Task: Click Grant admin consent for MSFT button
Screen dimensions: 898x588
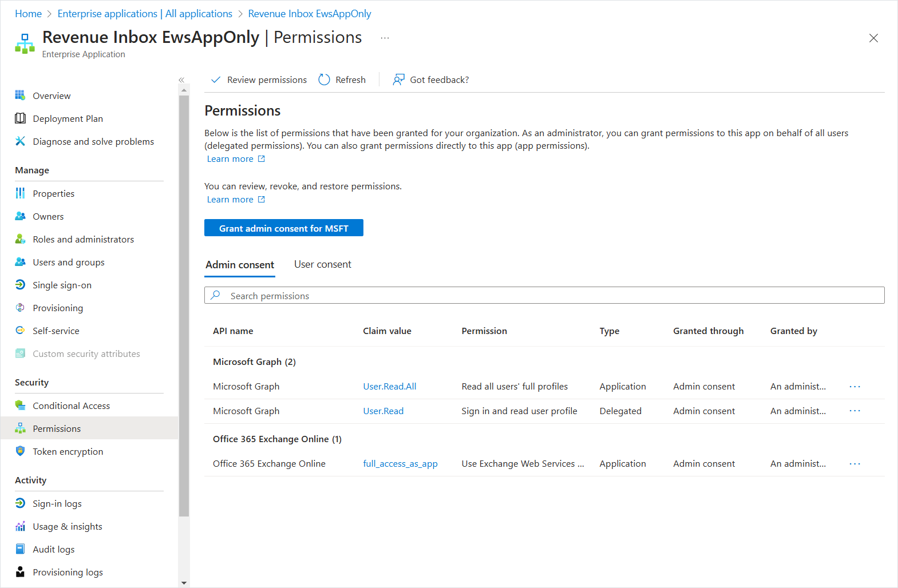Action: tap(284, 228)
